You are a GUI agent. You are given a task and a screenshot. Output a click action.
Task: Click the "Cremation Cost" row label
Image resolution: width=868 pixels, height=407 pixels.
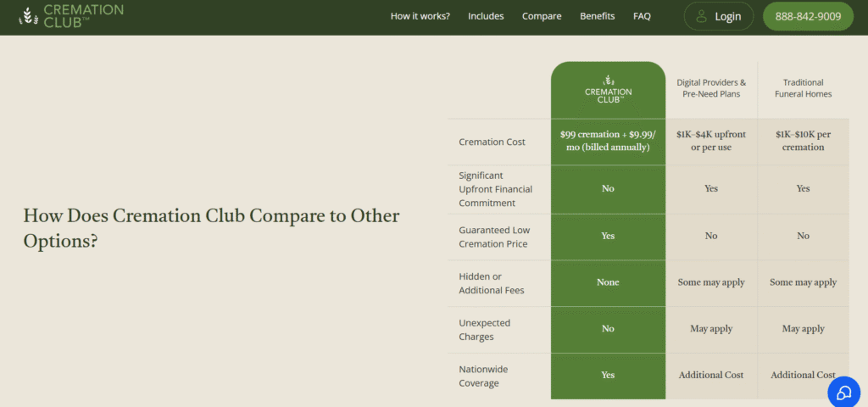coord(492,142)
